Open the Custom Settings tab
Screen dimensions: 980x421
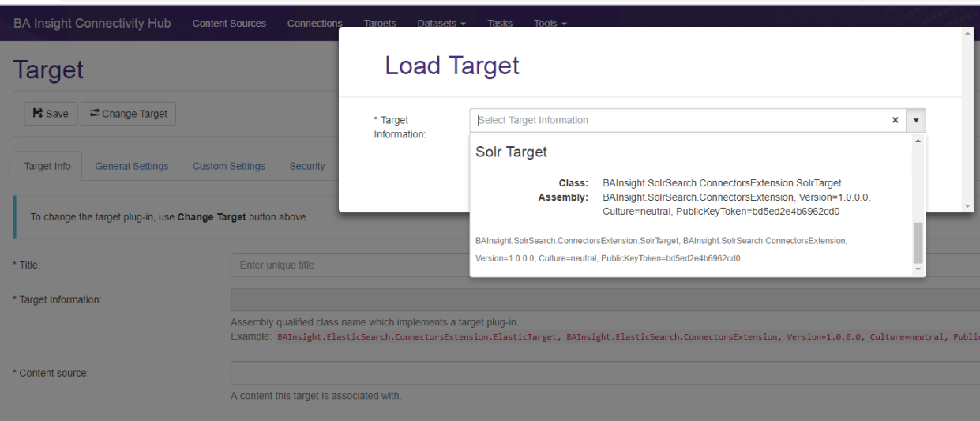pyautogui.click(x=229, y=166)
